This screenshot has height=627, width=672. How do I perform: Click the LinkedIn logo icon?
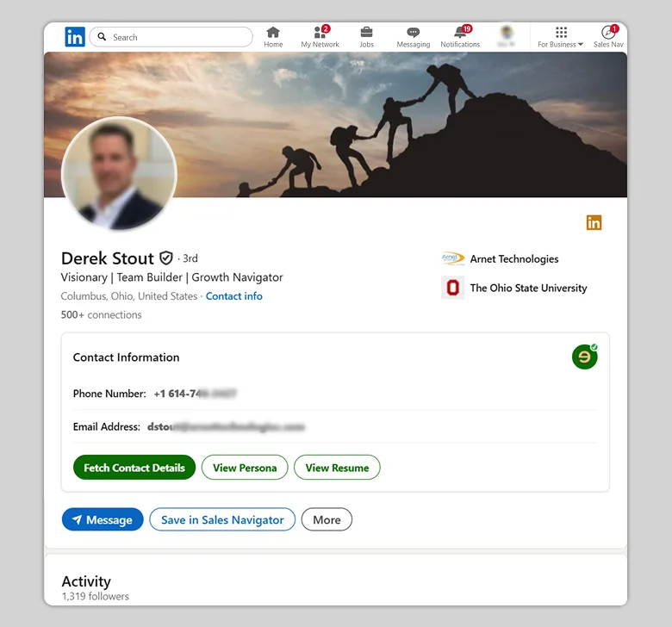tap(75, 37)
